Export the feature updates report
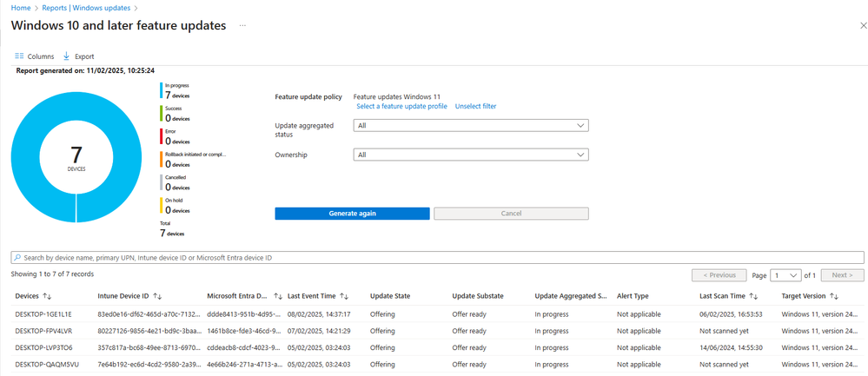868x376 pixels. [78, 56]
